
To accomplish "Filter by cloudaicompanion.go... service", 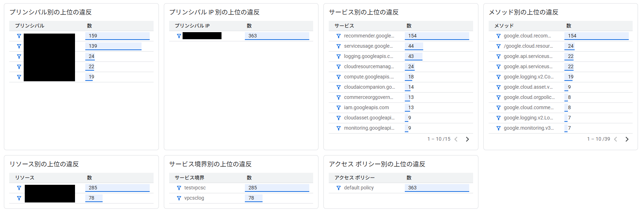I will click(x=339, y=87).
